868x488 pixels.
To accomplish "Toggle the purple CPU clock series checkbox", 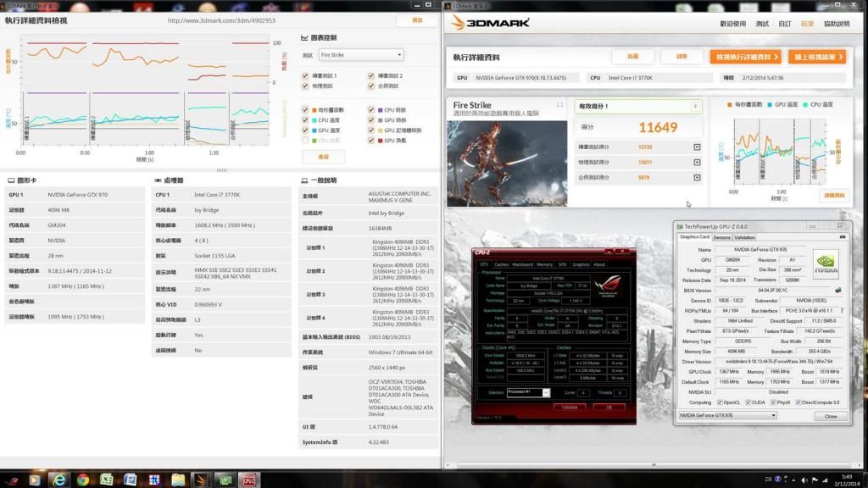I will click(371, 110).
